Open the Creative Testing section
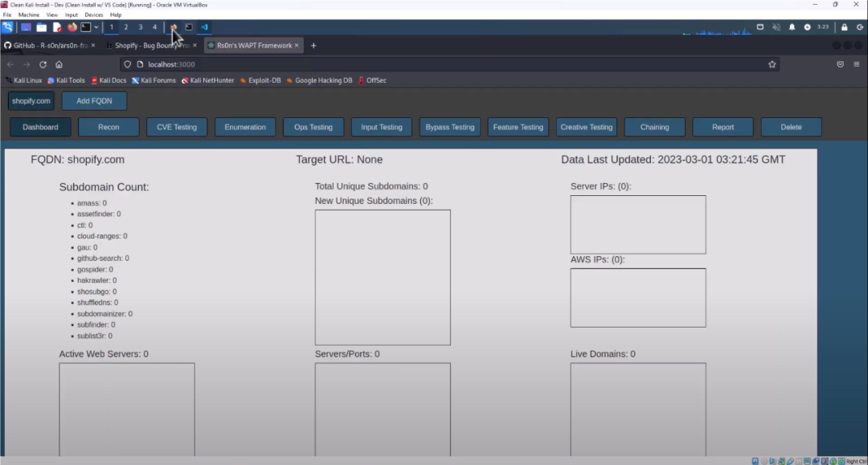 pos(586,127)
